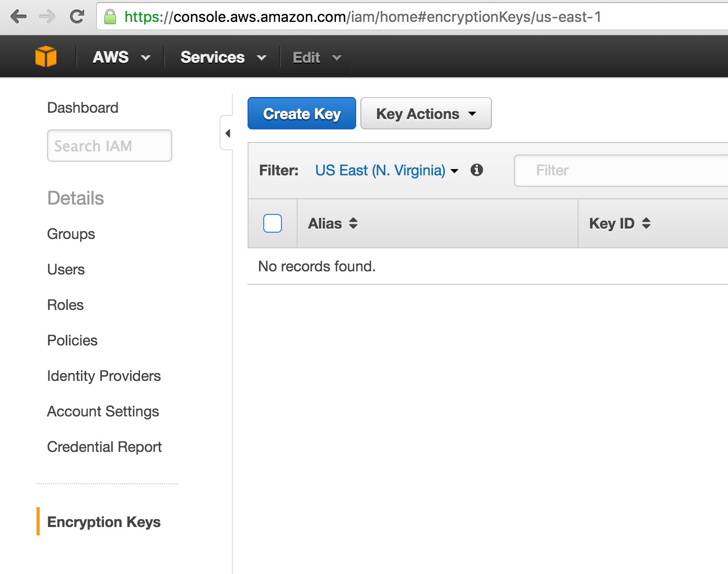The width and height of the screenshot is (728, 574).
Task: Click the Alias column header label
Action: point(325,223)
